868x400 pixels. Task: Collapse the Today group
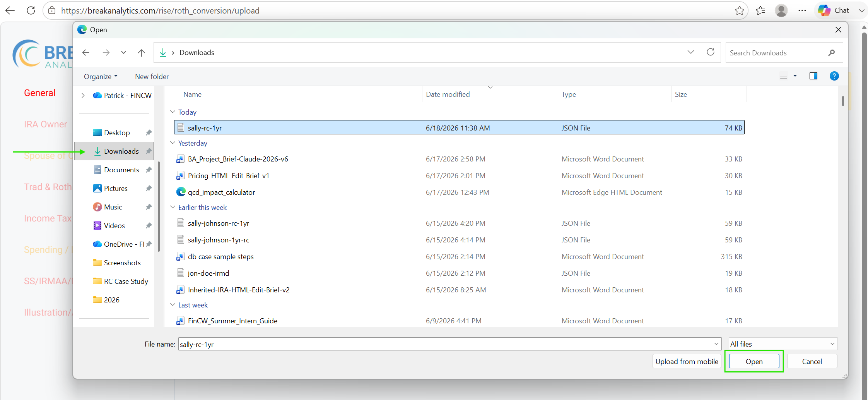point(173,112)
